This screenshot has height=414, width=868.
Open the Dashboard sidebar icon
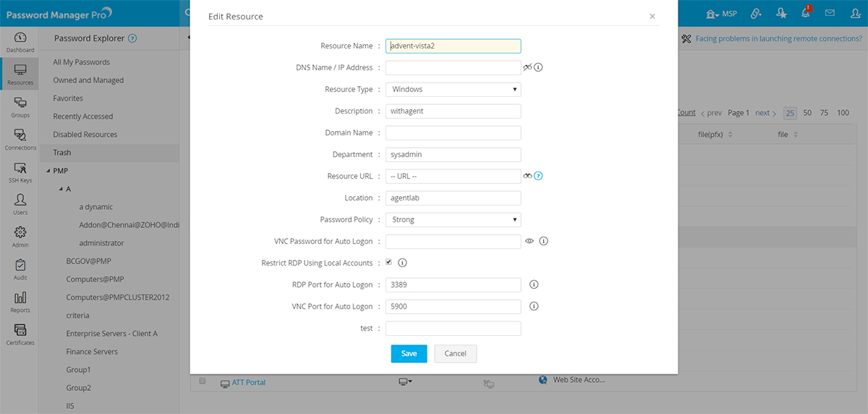pos(20,42)
